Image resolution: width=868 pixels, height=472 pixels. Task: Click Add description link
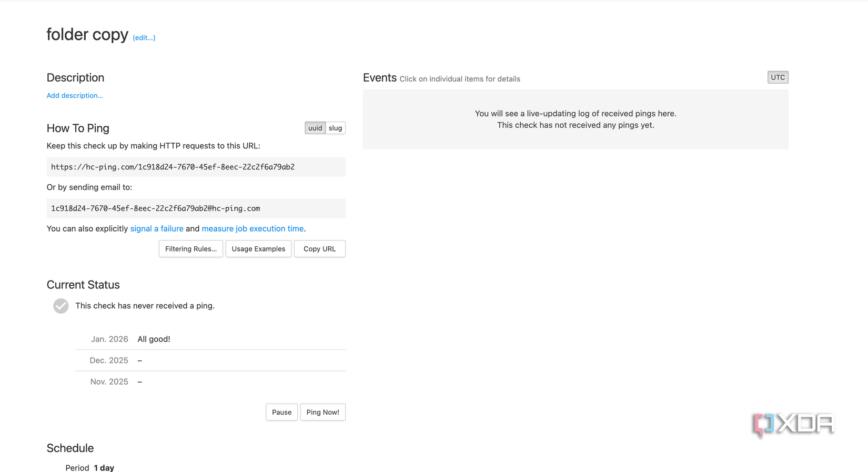click(75, 96)
